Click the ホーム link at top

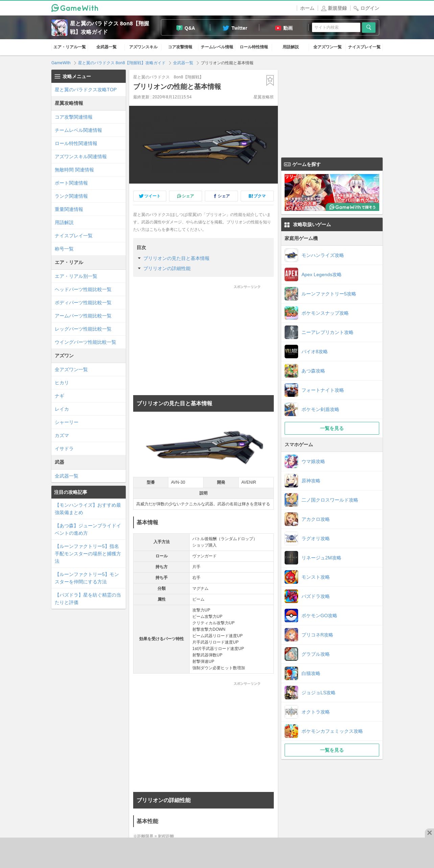click(x=307, y=8)
